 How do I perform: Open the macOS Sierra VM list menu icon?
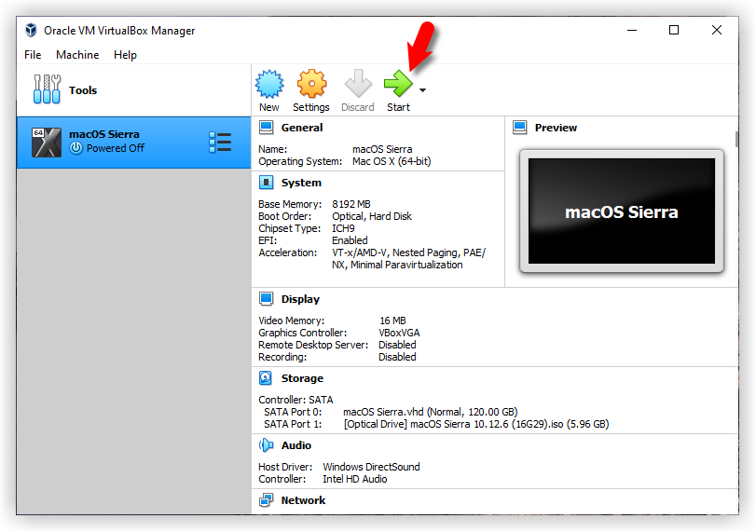[220, 142]
